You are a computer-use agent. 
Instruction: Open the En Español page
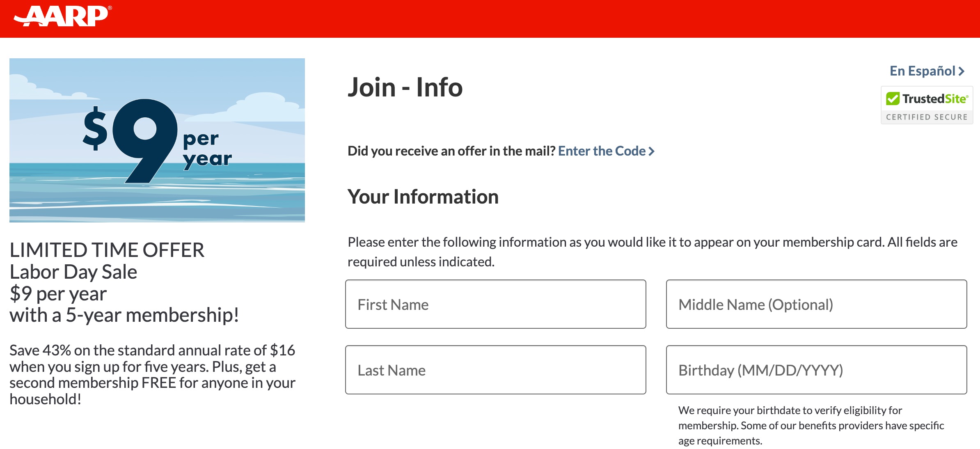point(923,71)
